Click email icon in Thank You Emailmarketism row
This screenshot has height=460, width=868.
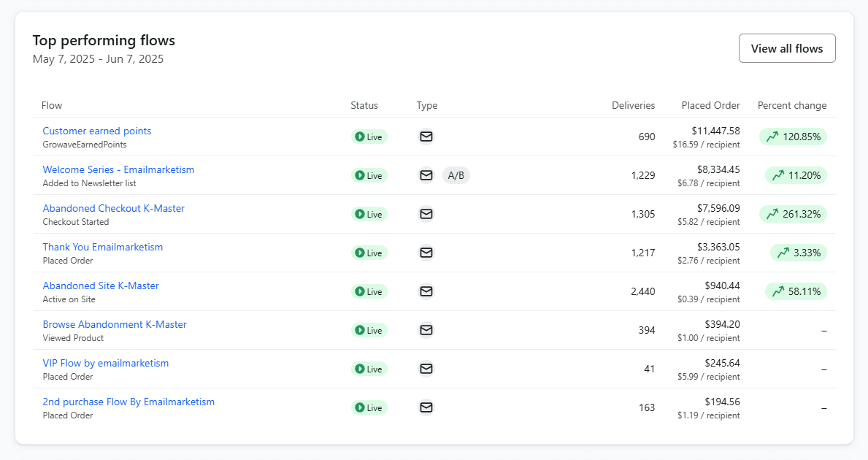pyautogui.click(x=426, y=253)
